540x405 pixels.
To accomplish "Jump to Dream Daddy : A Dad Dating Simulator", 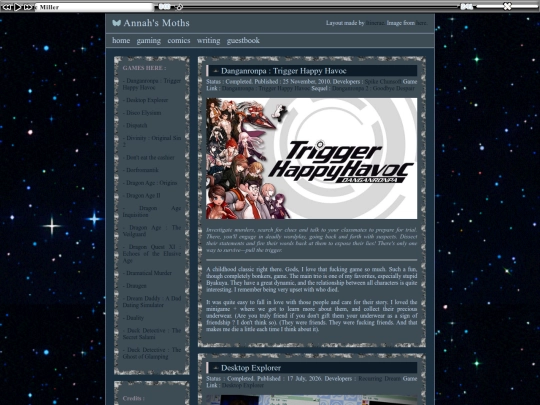I will (152, 302).
